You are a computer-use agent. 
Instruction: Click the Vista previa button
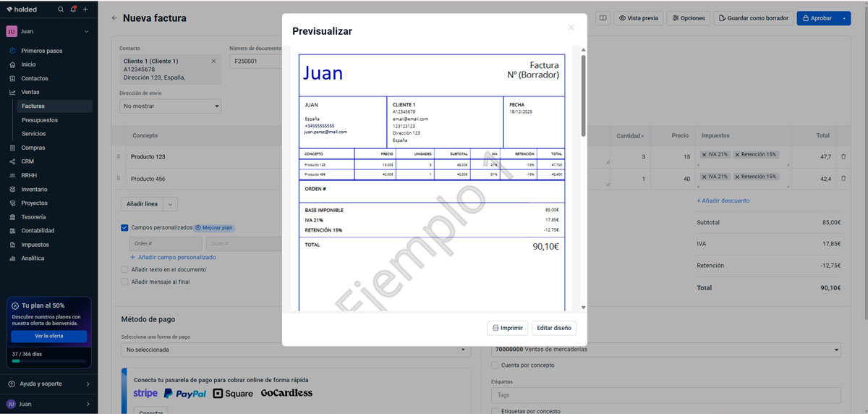point(639,18)
